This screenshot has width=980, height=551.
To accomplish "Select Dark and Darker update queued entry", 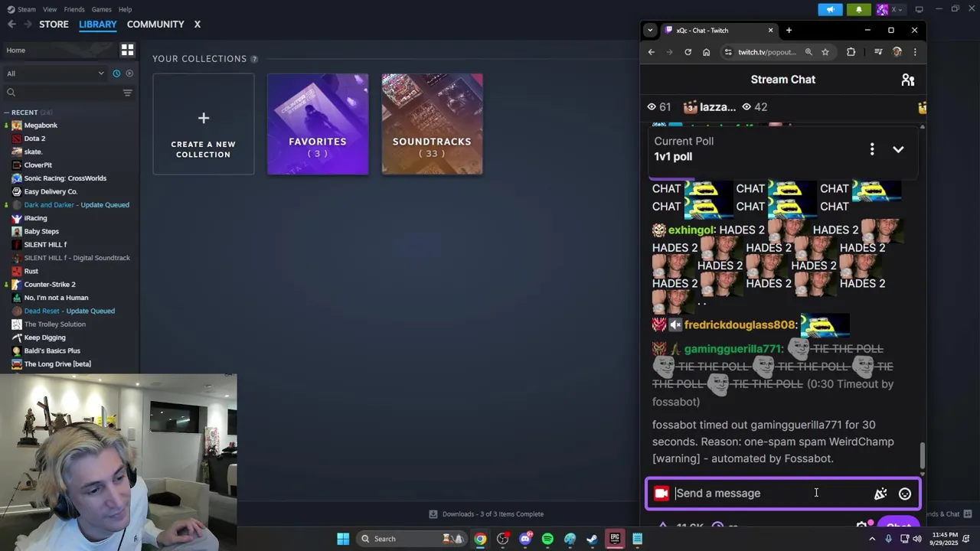I will [x=76, y=205].
